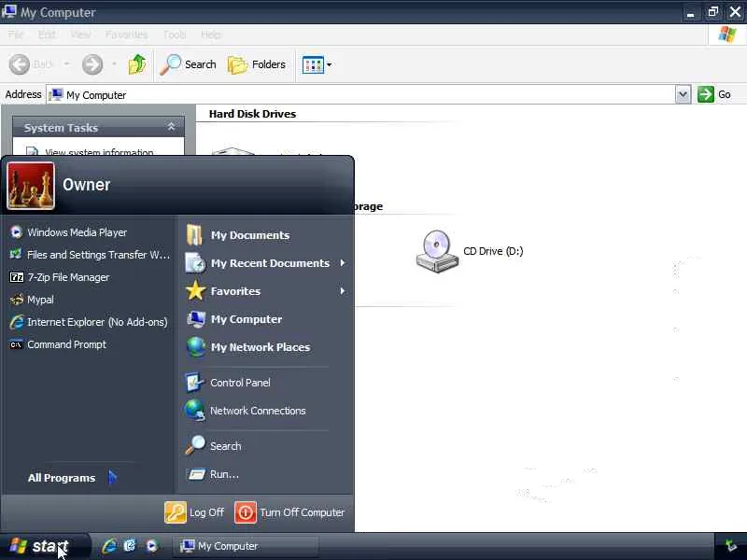
Task: Launch Files and Settings Transfer Wizard
Action: tap(89, 255)
